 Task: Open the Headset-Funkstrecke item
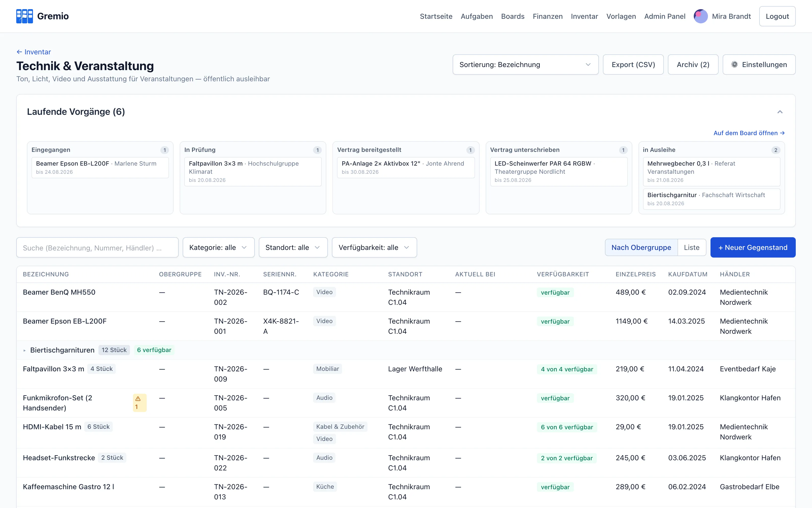pyautogui.click(x=59, y=458)
